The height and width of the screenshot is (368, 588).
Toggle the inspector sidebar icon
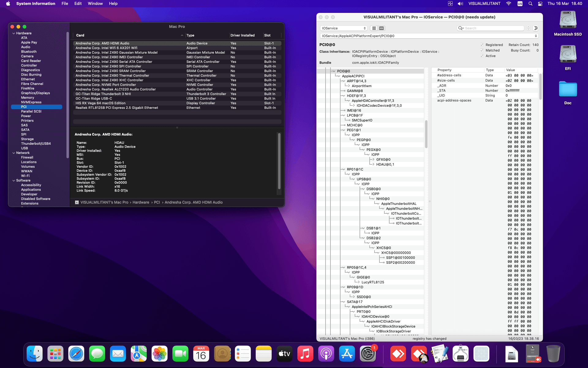point(536,28)
